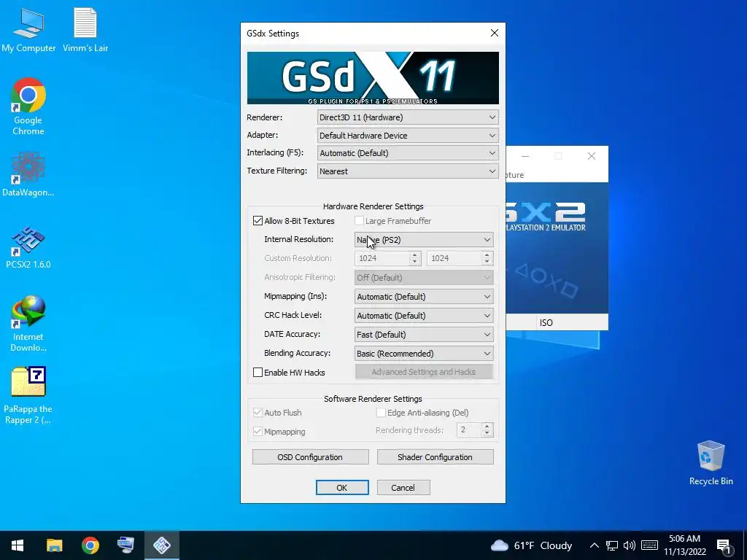Close the GSdx Settings dialog
Screen dimensions: 747x560
495,33
